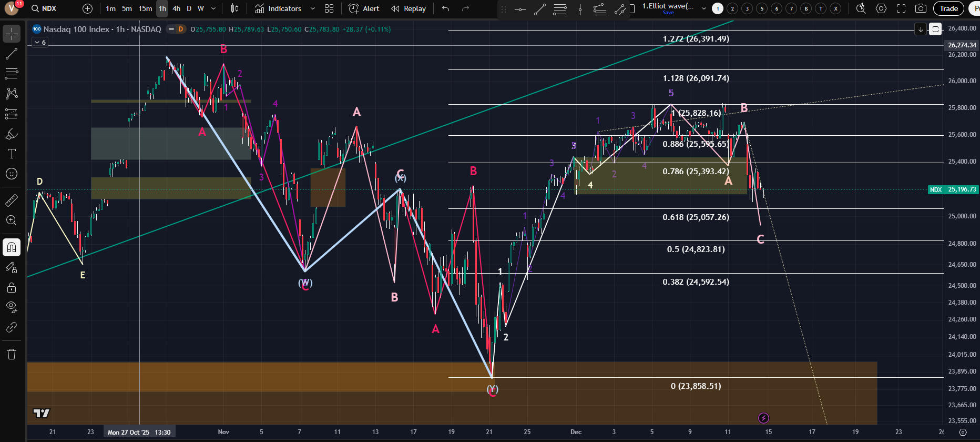This screenshot has height=442, width=980.
Task: Switch to the 15m timeframe
Action: 145,8
